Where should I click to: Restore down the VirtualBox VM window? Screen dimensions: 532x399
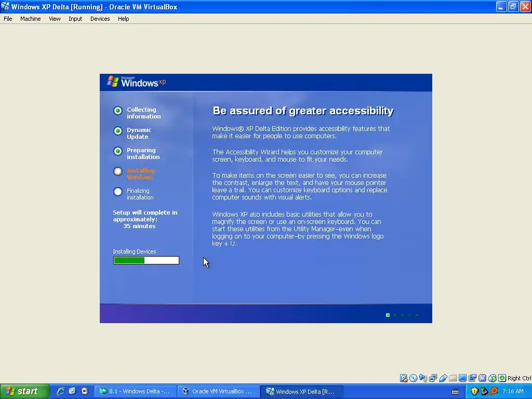pos(513,6)
